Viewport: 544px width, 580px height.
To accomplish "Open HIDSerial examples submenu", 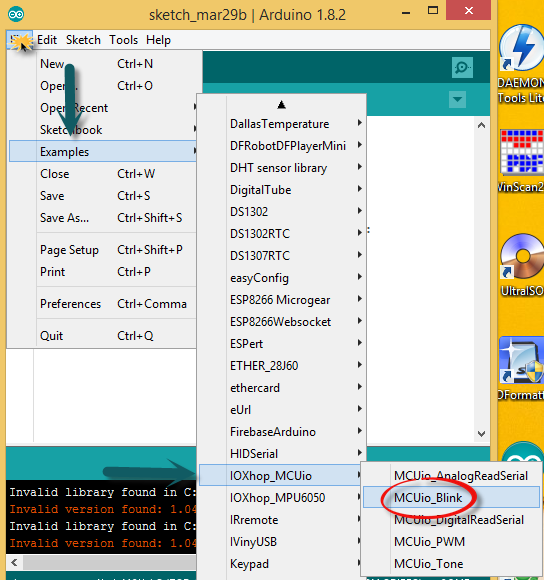I will coord(282,454).
